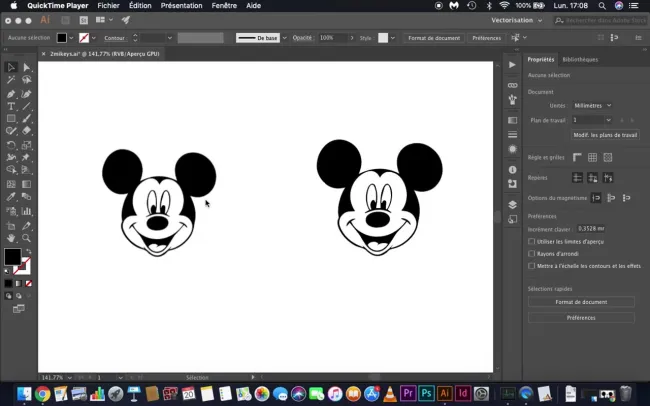Choose the Shape Builder tool
This screenshot has height=406, width=650.
pyautogui.click(x=11, y=170)
